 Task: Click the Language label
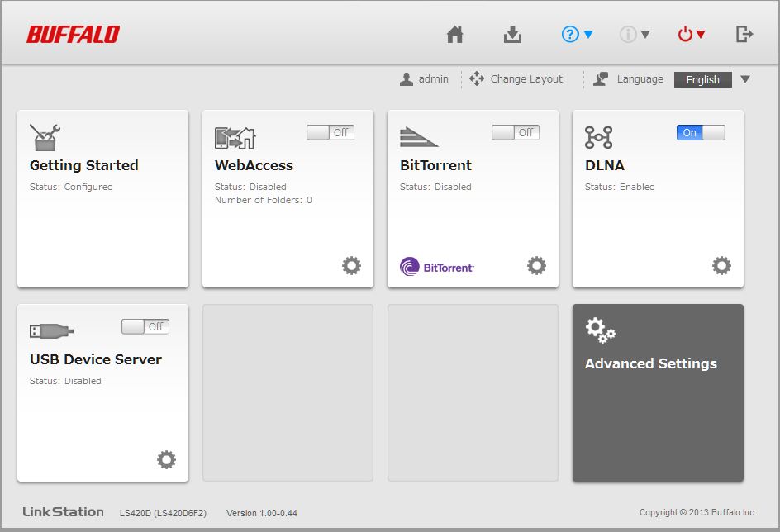pyautogui.click(x=640, y=79)
